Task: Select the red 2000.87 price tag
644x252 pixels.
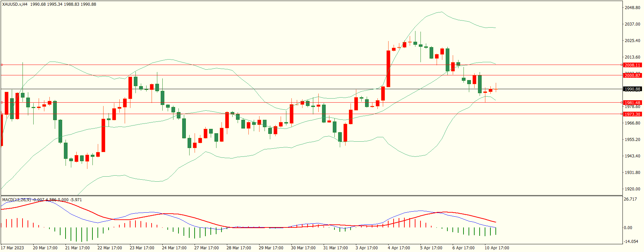Action: click(632, 76)
